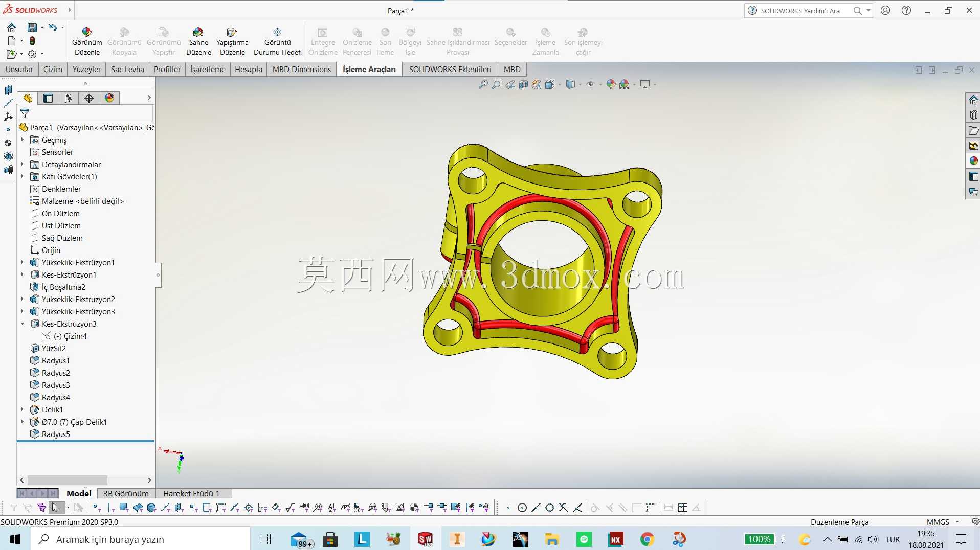Click New document icon
The width and height of the screenshot is (980, 550).
point(12,41)
